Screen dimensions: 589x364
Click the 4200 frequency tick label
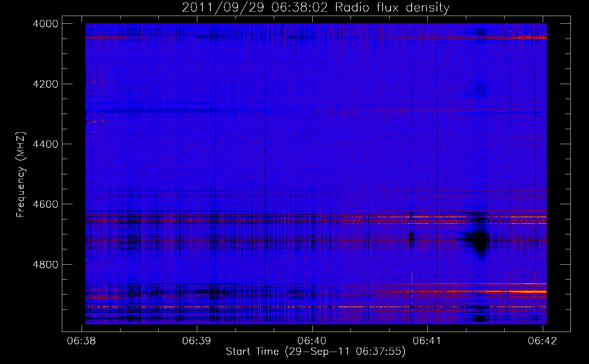[x=46, y=84]
